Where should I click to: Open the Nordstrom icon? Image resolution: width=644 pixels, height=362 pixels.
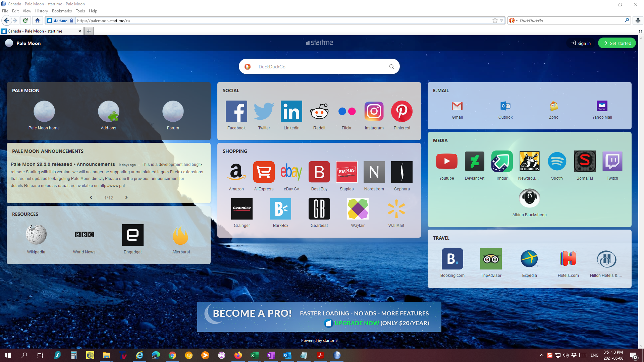click(374, 172)
